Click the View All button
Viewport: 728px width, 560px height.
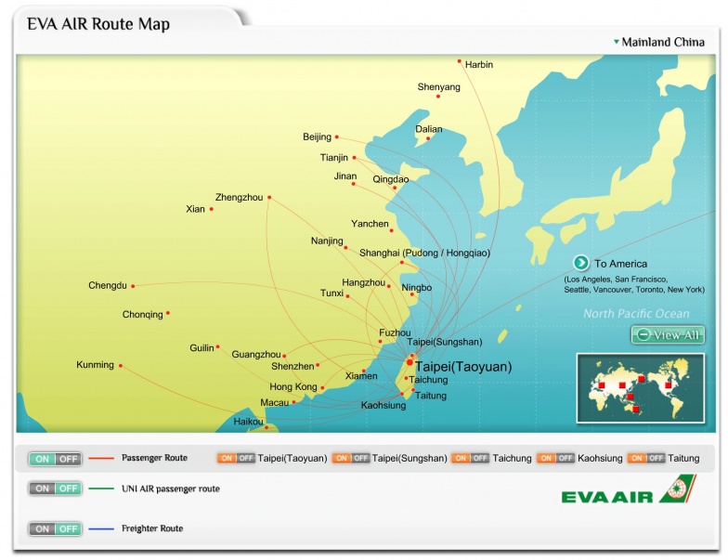tap(668, 334)
